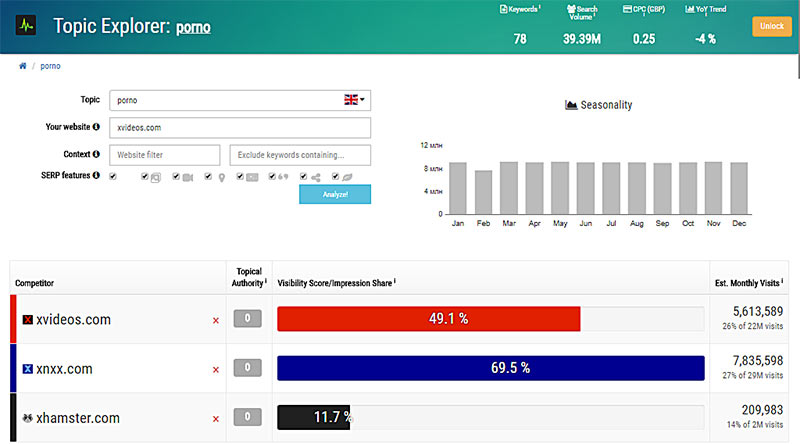Click into the Topic input field
Image resolution: width=800 pixels, height=444 pixels.
click(240, 100)
